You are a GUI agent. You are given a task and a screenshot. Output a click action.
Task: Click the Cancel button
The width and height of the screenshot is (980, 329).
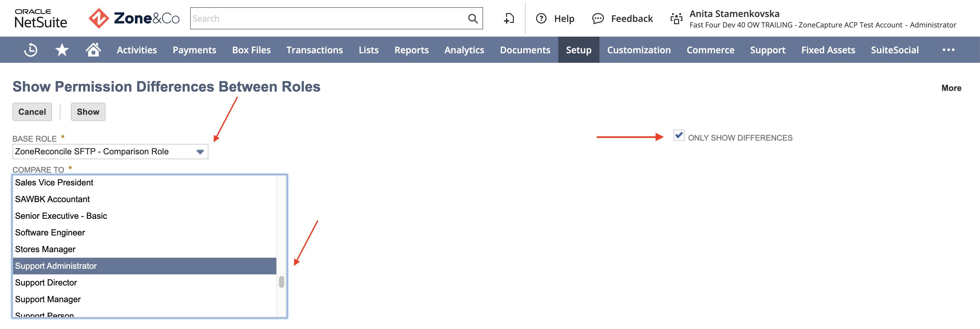pos(32,112)
